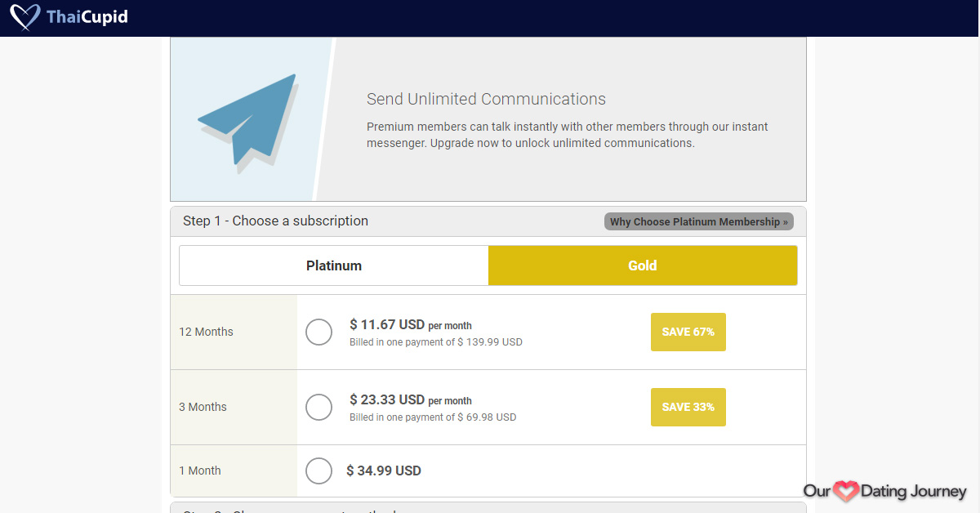The width and height of the screenshot is (980, 513).
Task: Click the SAVE 33% badge
Action: (688, 407)
